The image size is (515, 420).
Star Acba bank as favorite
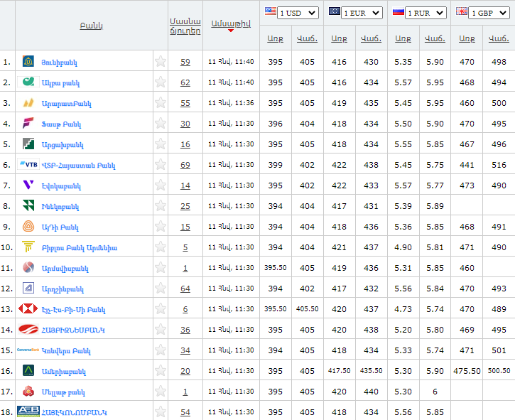[x=161, y=82]
